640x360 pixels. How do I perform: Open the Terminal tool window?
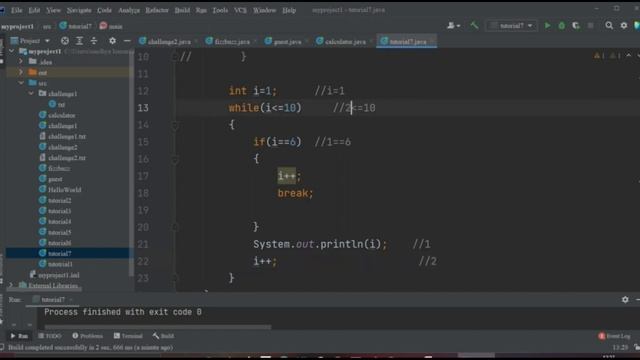pos(128,336)
